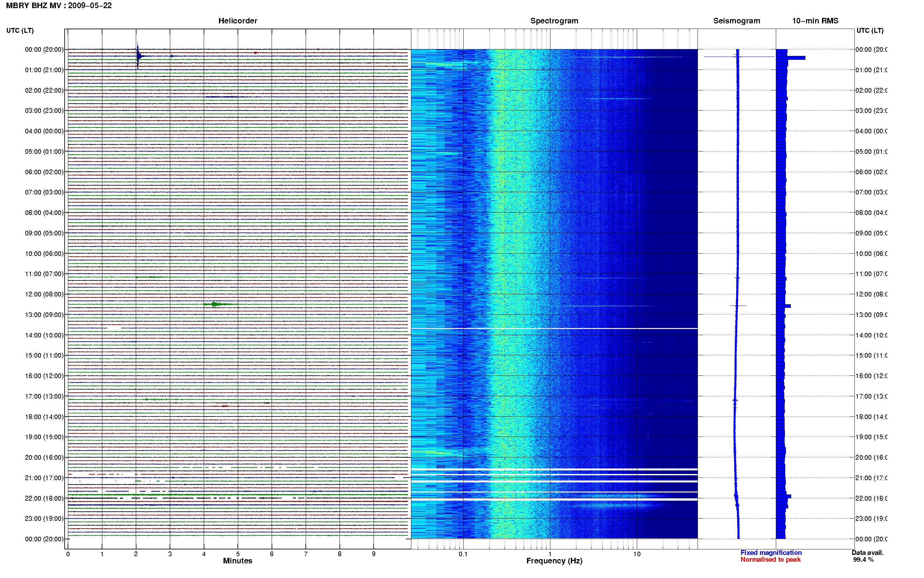Viewport: 924px width, 578px height.
Task: Click the '07:00 (03:00)' left time label
Action: coord(44,192)
